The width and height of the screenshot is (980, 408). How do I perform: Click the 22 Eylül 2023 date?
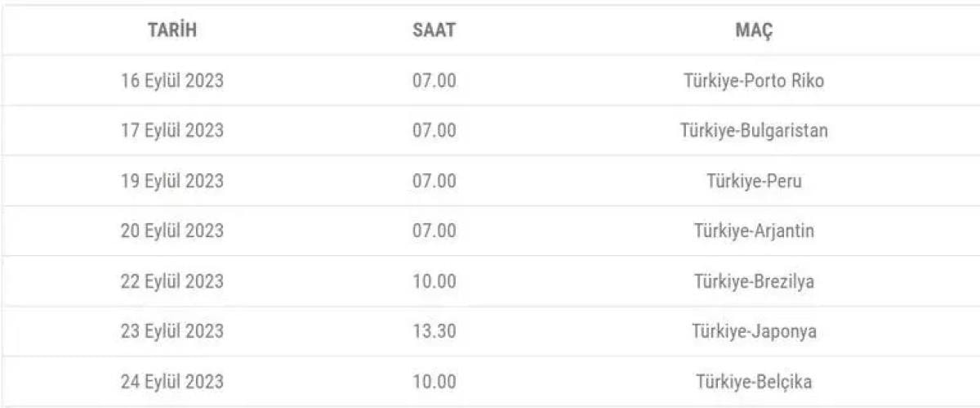click(172, 281)
